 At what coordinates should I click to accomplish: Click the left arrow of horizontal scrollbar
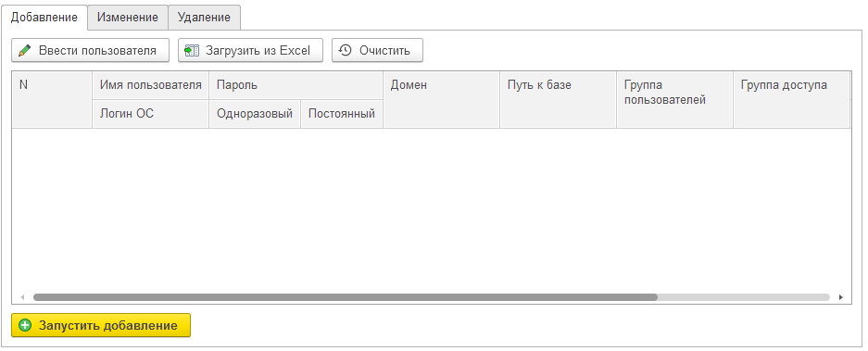pyautogui.click(x=22, y=297)
